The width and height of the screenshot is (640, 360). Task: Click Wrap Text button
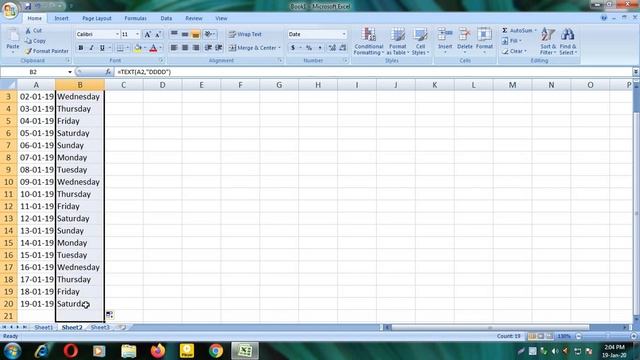tap(245, 34)
